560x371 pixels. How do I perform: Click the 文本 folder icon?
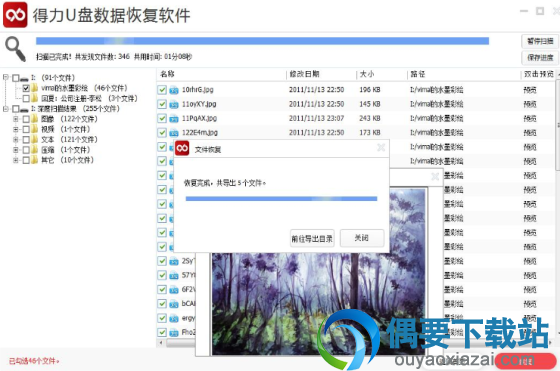[35, 140]
